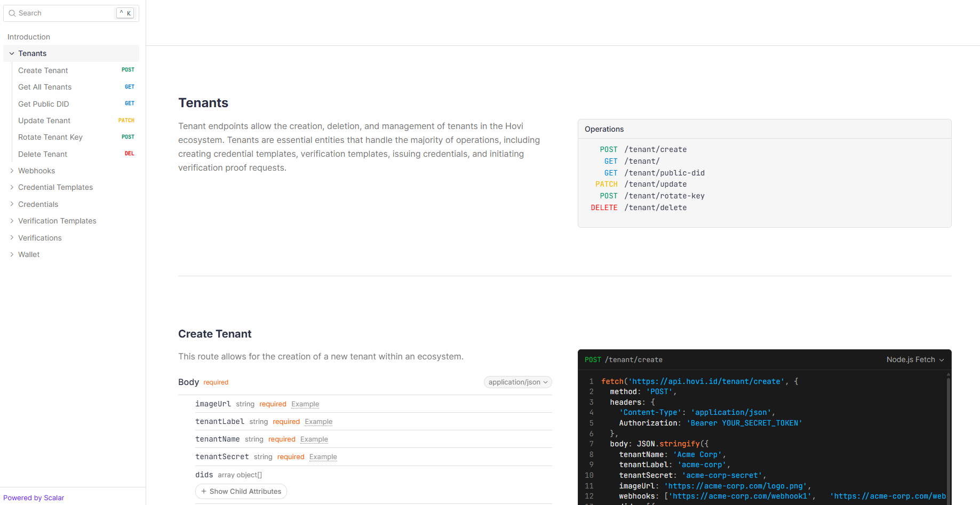Expand the Credential Templates section
This screenshot has width=980, height=505.
coord(12,187)
